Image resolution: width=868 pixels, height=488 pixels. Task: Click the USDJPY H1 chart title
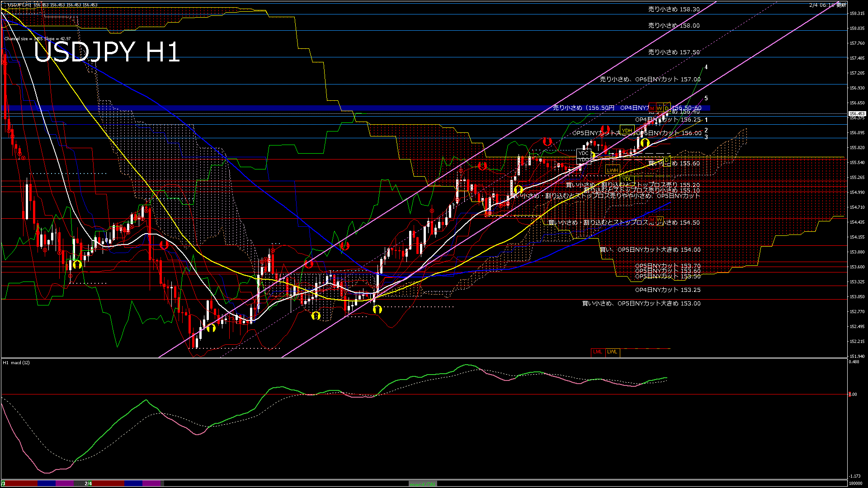click(107, 52)
